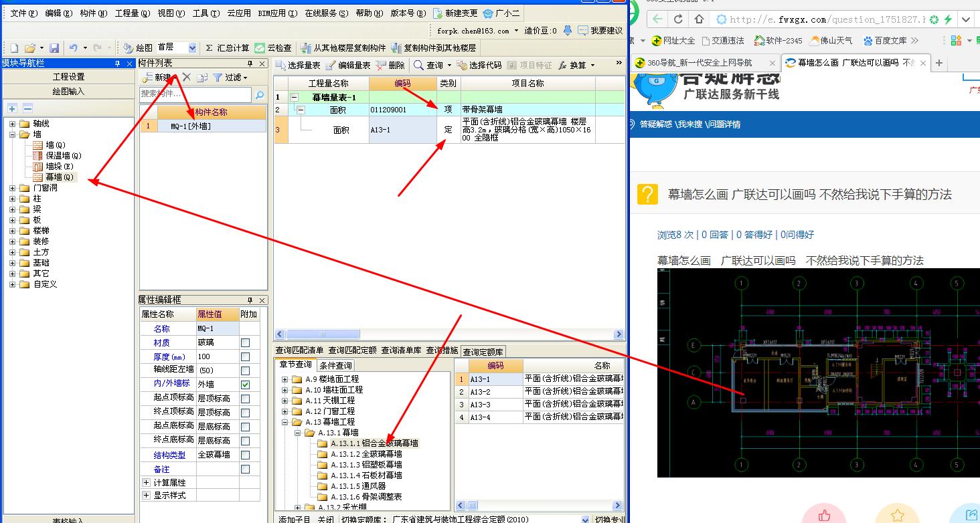Image resolution: width=980 pixels, height=523 pixels.
Task: Click the undo arrow icon
Action: tap(73, 48)
